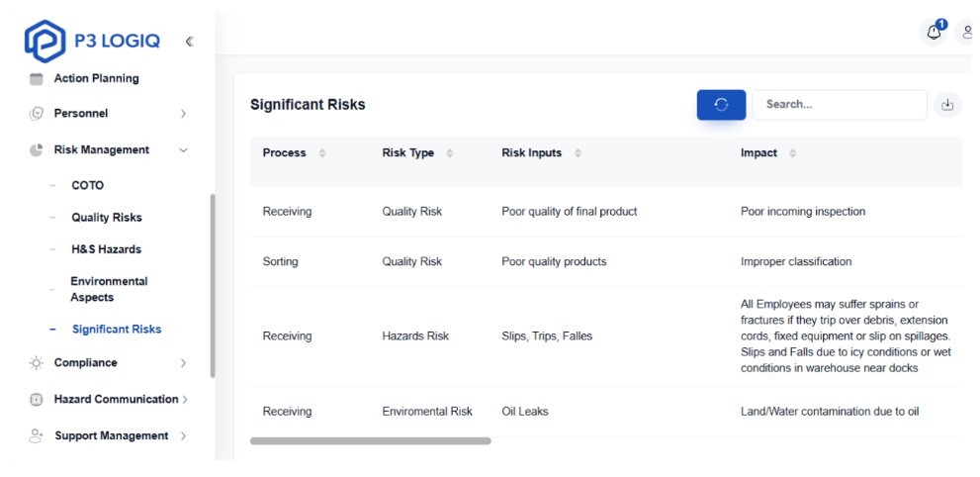Screen dimensions: 980x477
Task: Click the Process column header
Action: point(285,153)
